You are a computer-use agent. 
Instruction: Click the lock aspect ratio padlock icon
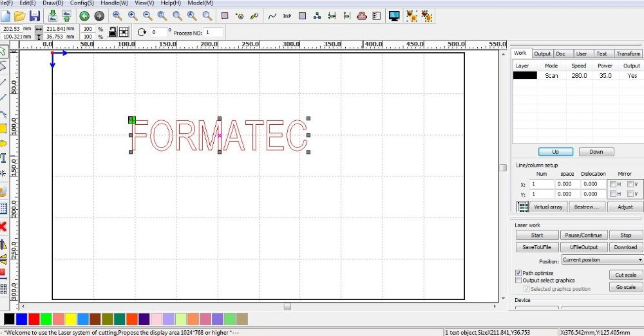(112, 32)
